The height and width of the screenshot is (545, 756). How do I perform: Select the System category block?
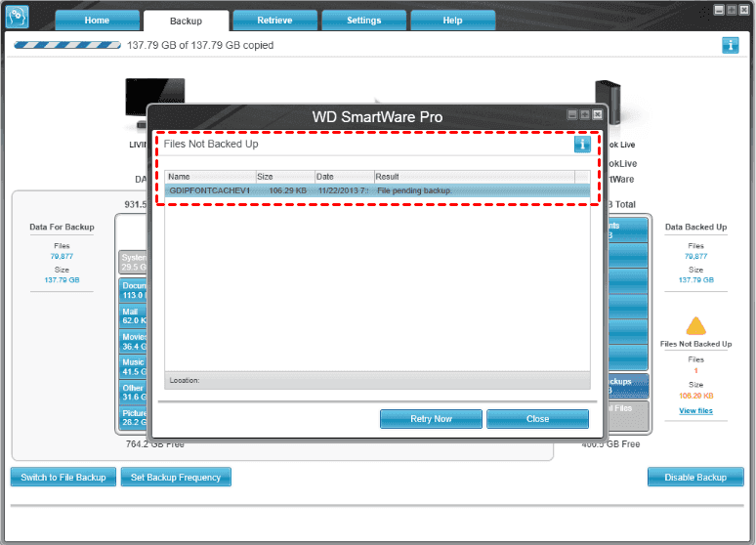pos(133,262)
